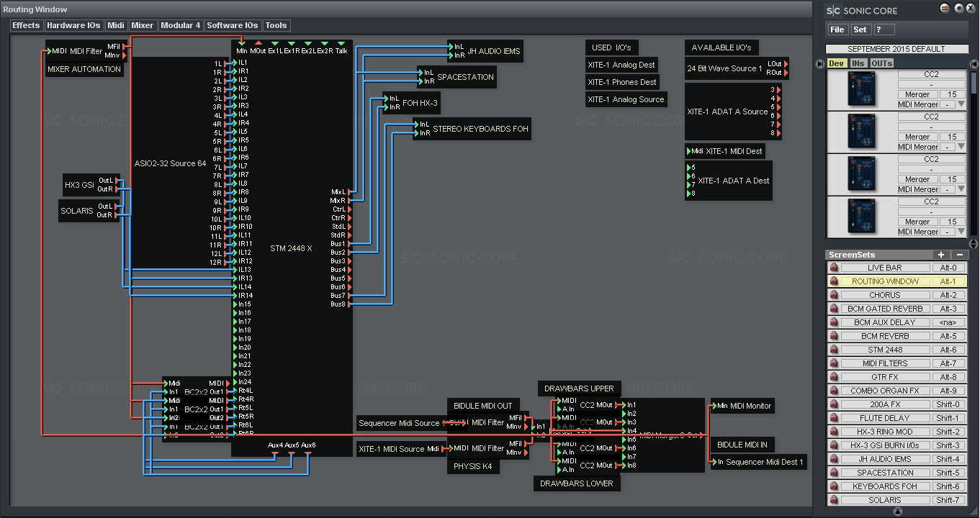Click the lock icon next to FLUTE DELAY
Viewport: 980px width, 518px height.
834,418
